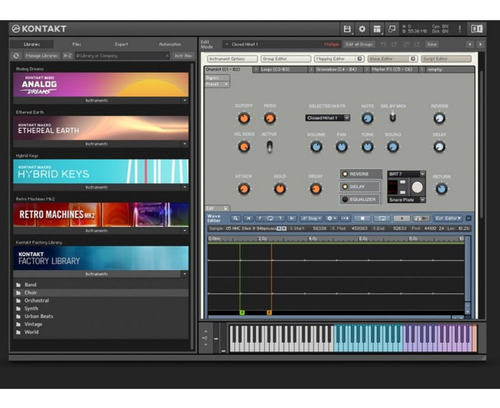This screenshot has width=500, height=408.
Task: Click the TUNE knob
Action: pyautogui.click(x=367, y=147)
